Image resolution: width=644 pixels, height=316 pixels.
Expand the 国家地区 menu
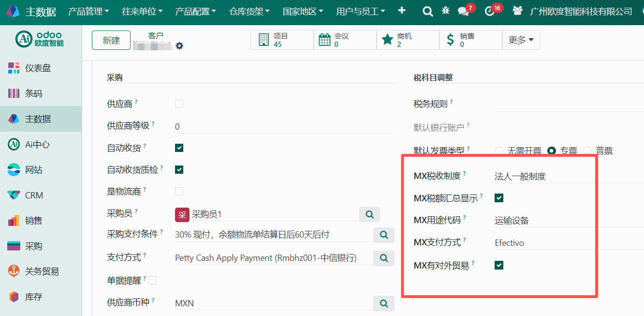(x=303, y=11)
